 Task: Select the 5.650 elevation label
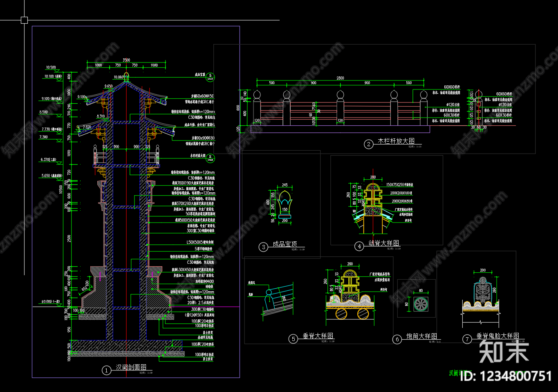click(x=52, y=176)
